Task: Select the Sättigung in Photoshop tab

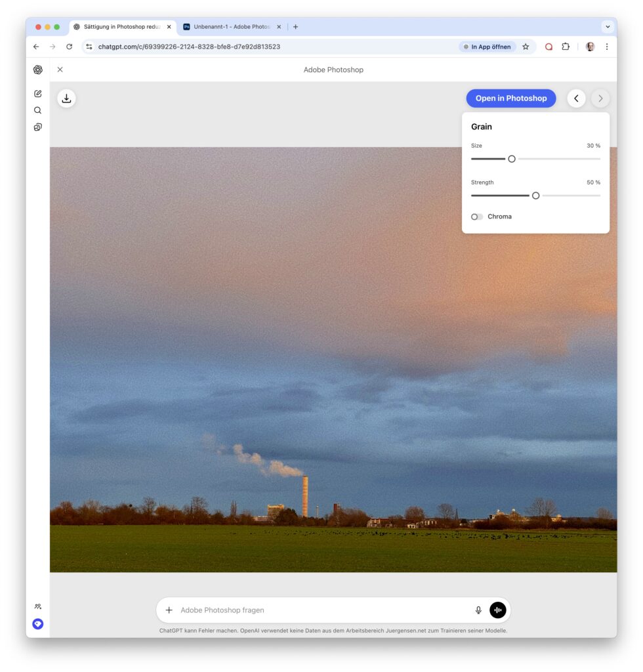Action: pos(121,27)
